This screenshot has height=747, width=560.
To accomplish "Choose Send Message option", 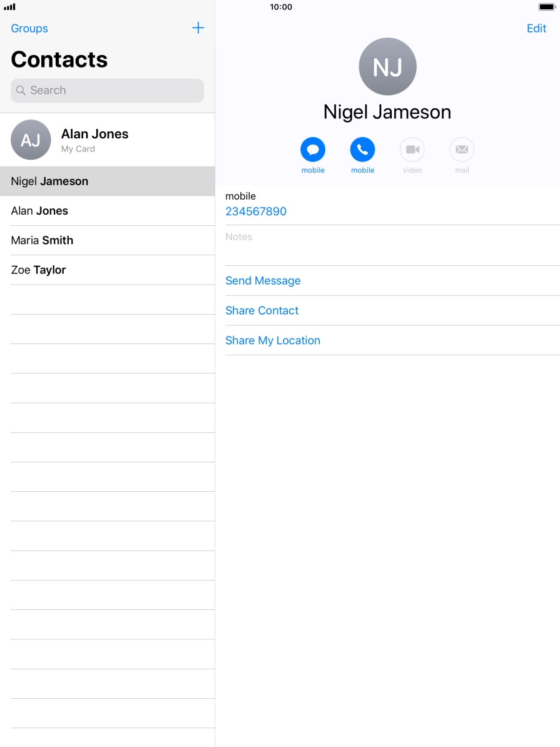I will coord(263,281).
